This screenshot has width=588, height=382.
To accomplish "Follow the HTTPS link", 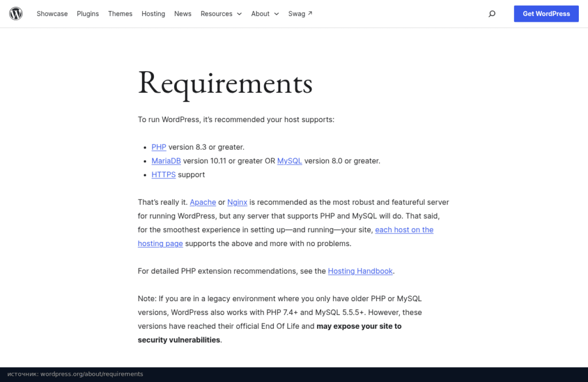I will (164, 175).
